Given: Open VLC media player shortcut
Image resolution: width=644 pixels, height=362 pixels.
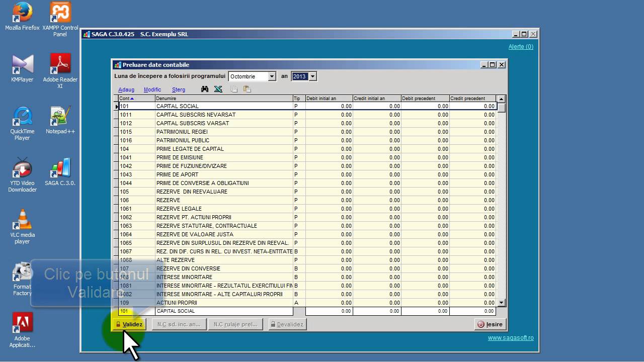Looking at the screenshot, I should point(22,227).
